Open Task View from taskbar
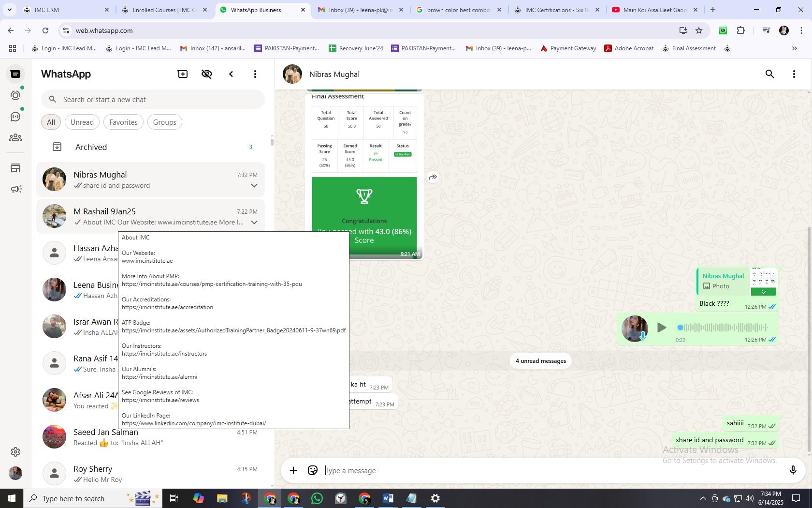This screenshot has height=508, width=812. coord(174,498)
